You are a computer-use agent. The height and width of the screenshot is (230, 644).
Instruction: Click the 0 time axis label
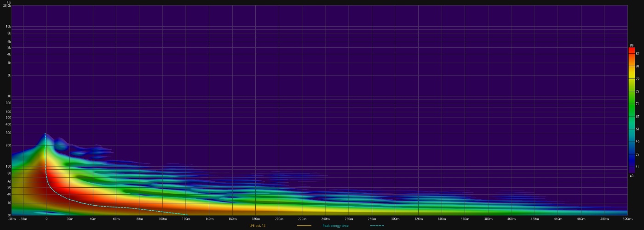46,219
